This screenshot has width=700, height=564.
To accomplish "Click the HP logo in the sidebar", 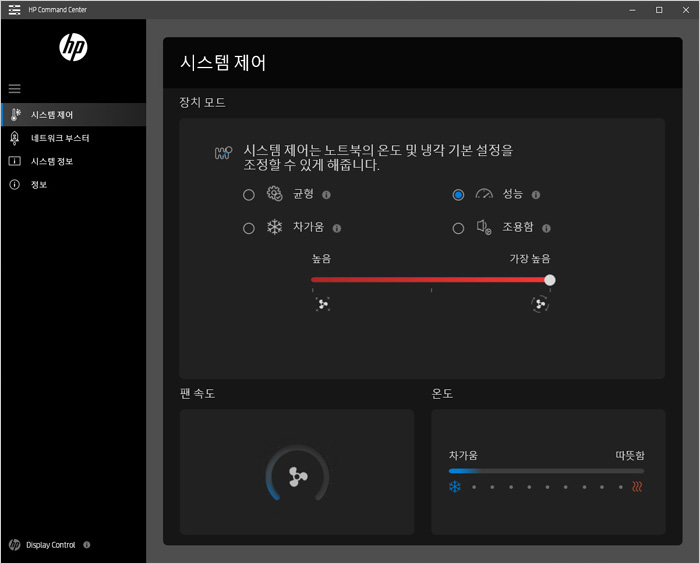I will click(x=73, y=47).
